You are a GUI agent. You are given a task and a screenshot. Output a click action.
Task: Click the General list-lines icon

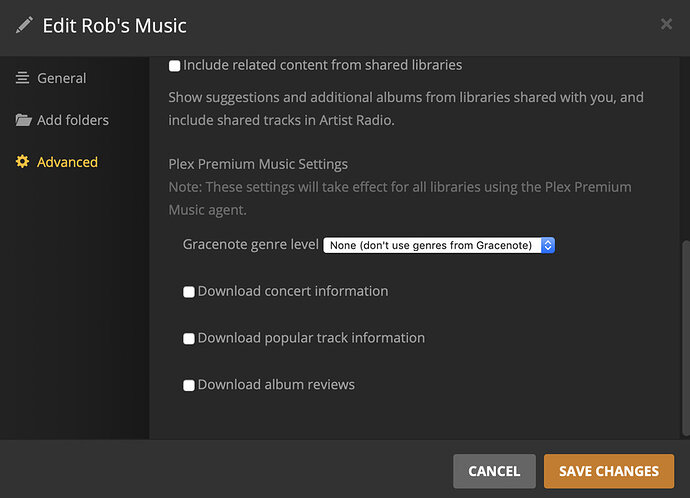(23, 78)
